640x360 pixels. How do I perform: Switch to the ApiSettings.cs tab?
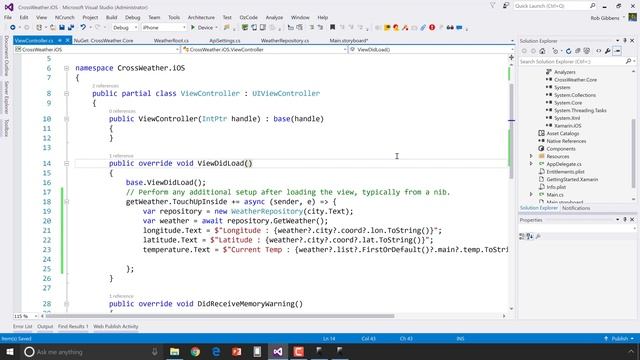224,41
